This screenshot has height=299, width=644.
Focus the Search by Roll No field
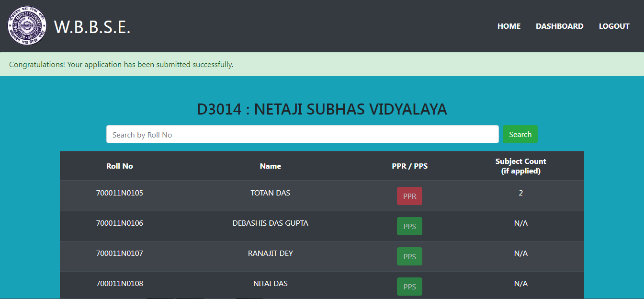303,135
